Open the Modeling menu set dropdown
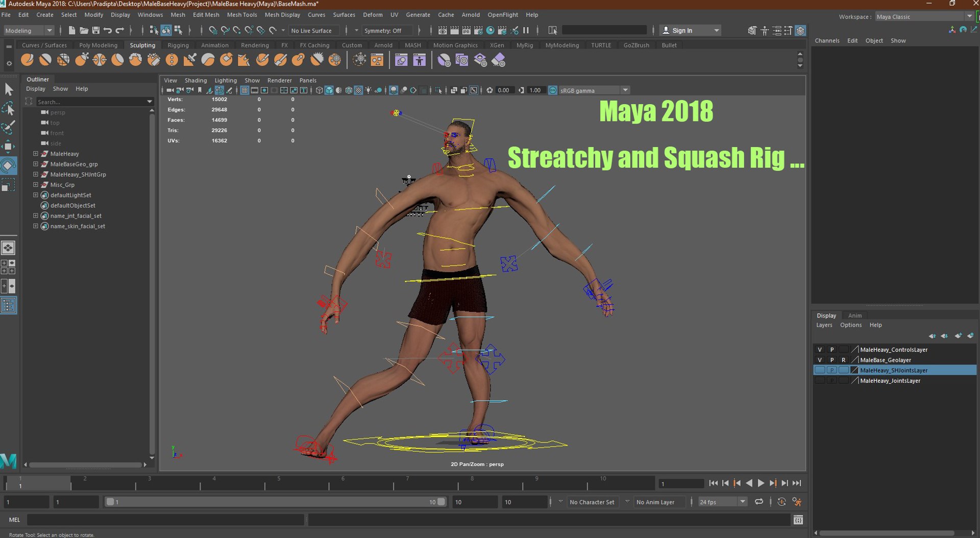Screen dimensions: 980x538 28,31
